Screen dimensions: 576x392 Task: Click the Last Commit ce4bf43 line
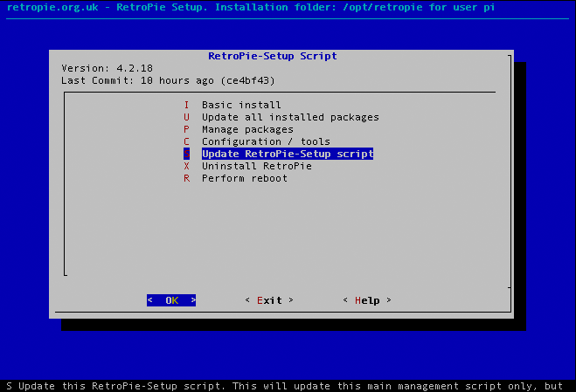[168, 80]
